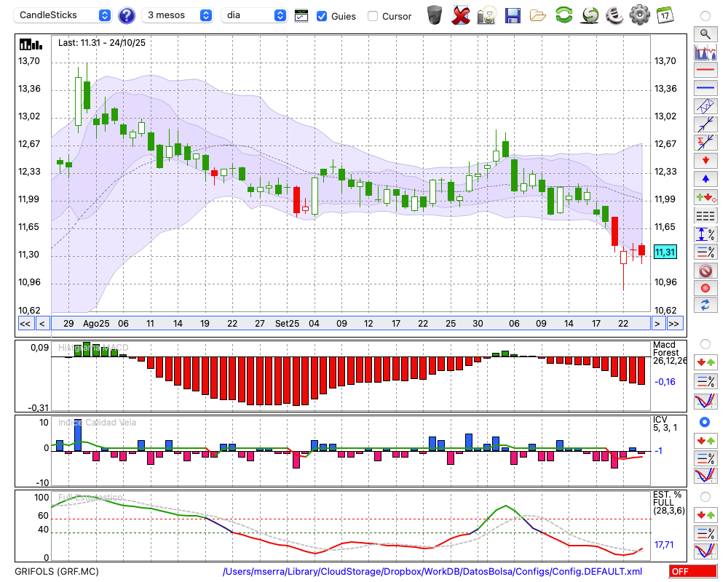The width and height of the screenshot is (728, 582).
Task: Open the calendar icon in toolbar
Action: [664, 15]
